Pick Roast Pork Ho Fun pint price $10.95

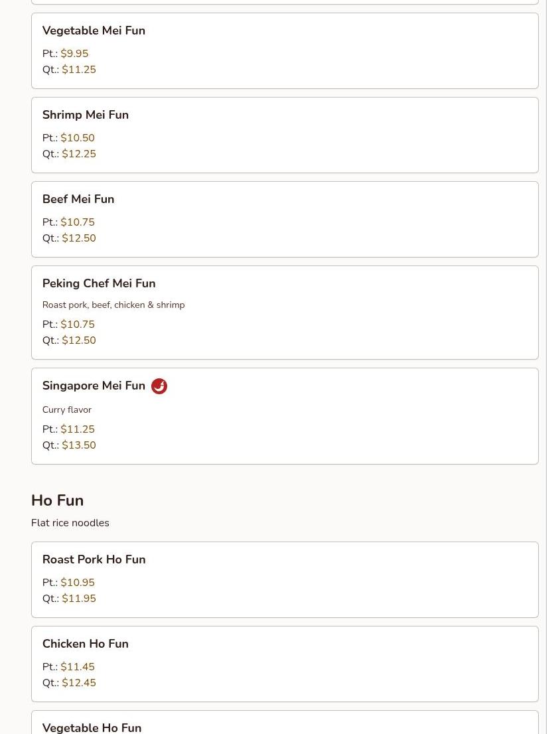tap(78, 583)
